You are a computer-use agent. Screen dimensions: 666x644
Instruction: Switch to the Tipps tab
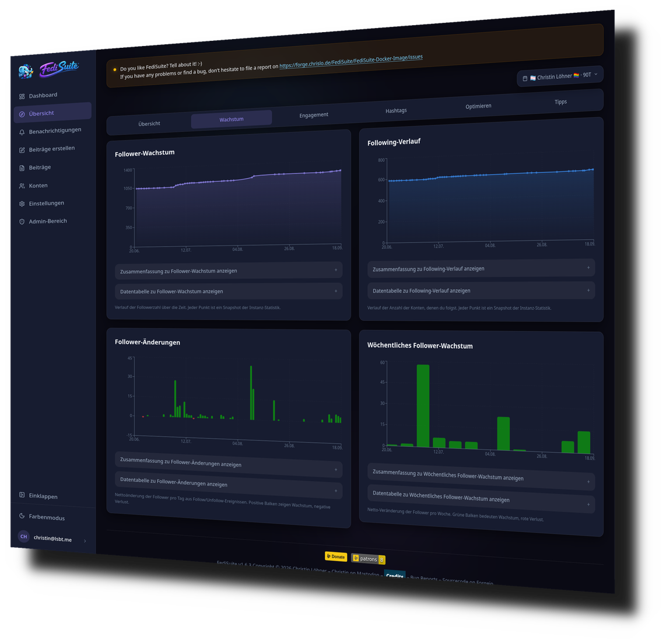click(560, 102)
